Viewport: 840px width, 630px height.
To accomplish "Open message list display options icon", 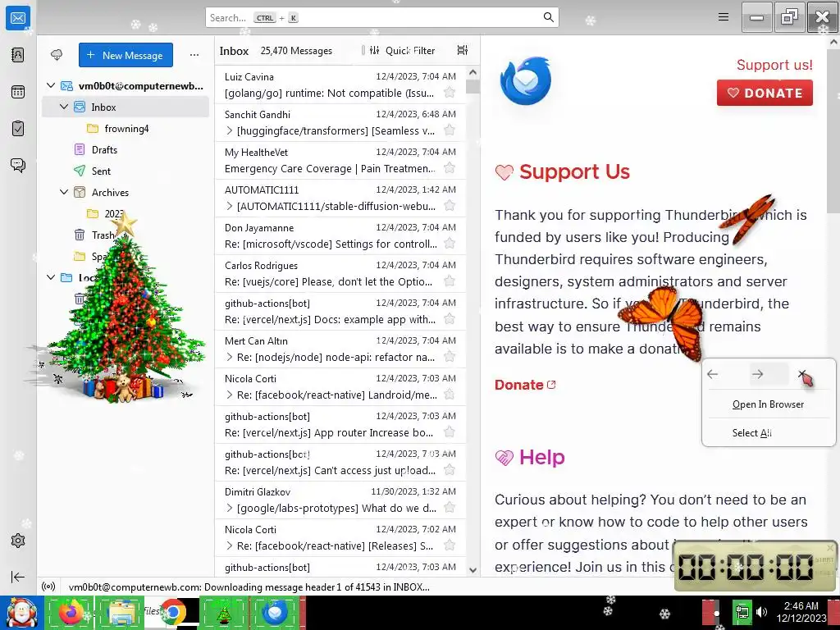I will (463, 50).
